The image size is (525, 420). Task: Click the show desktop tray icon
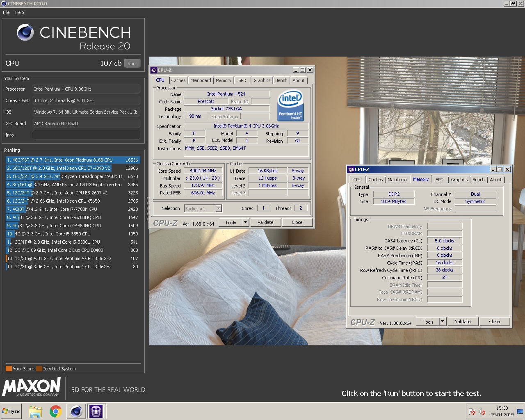click(x=520, y=411)
